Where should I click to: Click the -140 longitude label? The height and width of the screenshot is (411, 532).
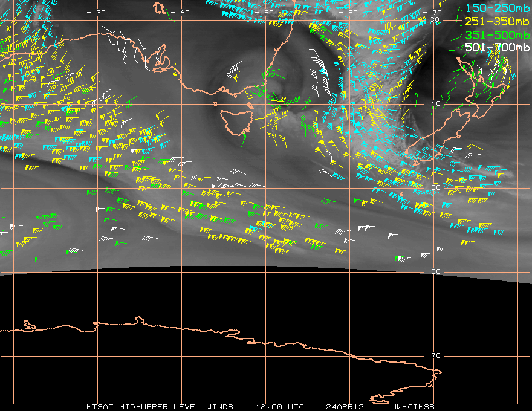point(180,13)
